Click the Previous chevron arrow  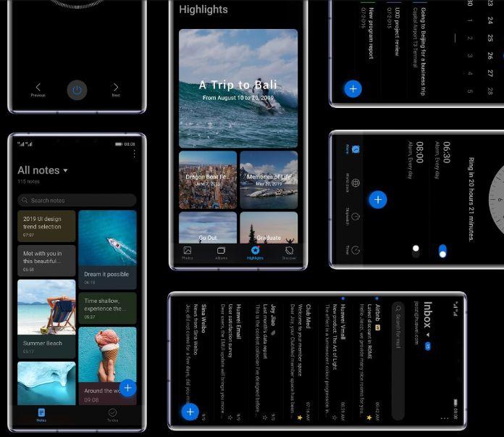tap(38, 87)
